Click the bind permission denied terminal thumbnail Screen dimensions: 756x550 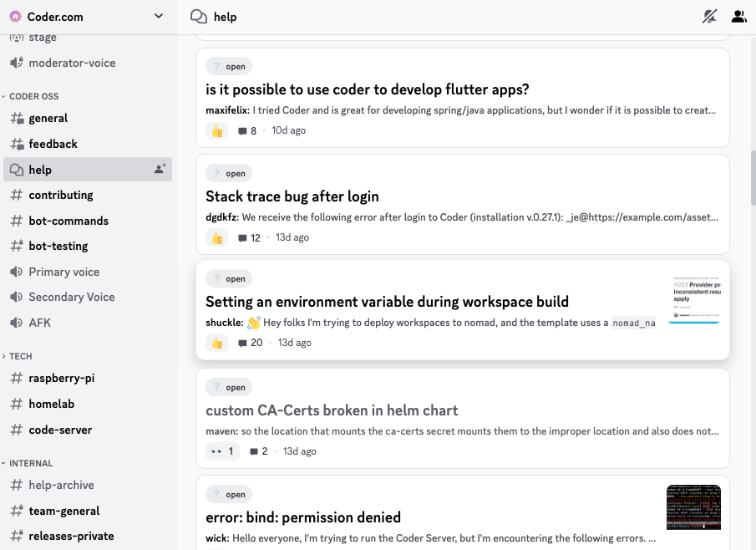point(693,507)
